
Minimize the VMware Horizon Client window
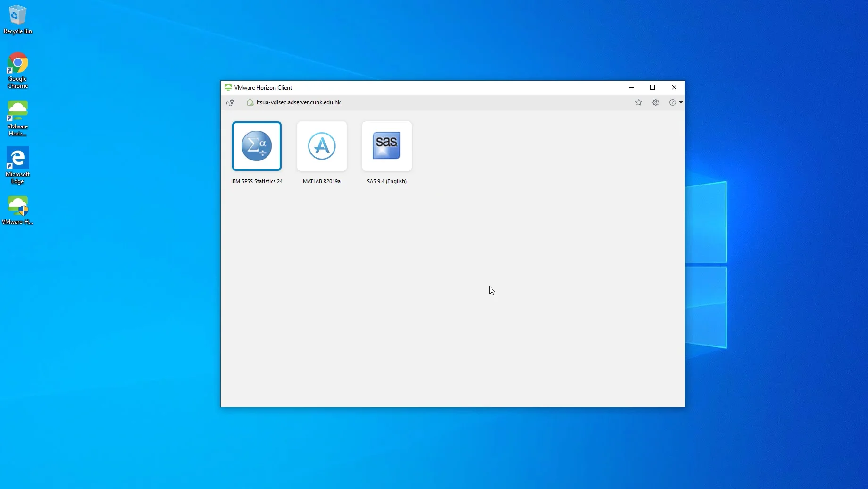(631, 87)
